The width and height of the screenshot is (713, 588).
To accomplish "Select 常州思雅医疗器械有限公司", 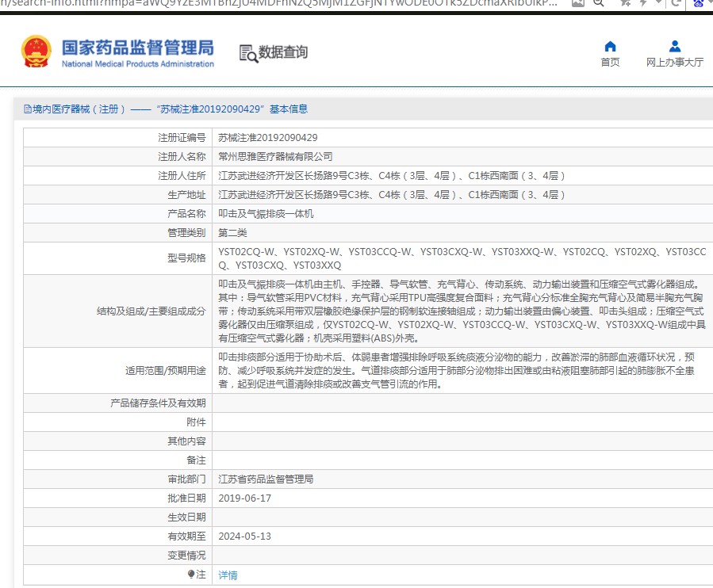I will (x=275, y=157).
